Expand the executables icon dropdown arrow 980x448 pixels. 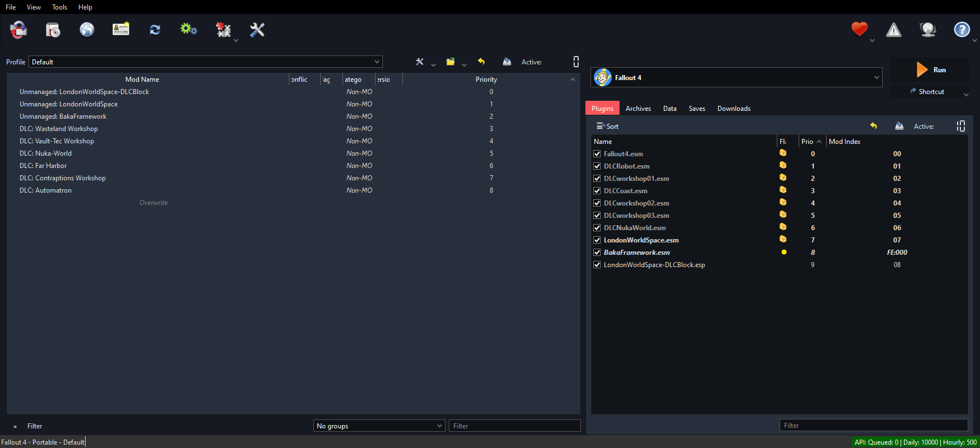[x=236, y=40]
